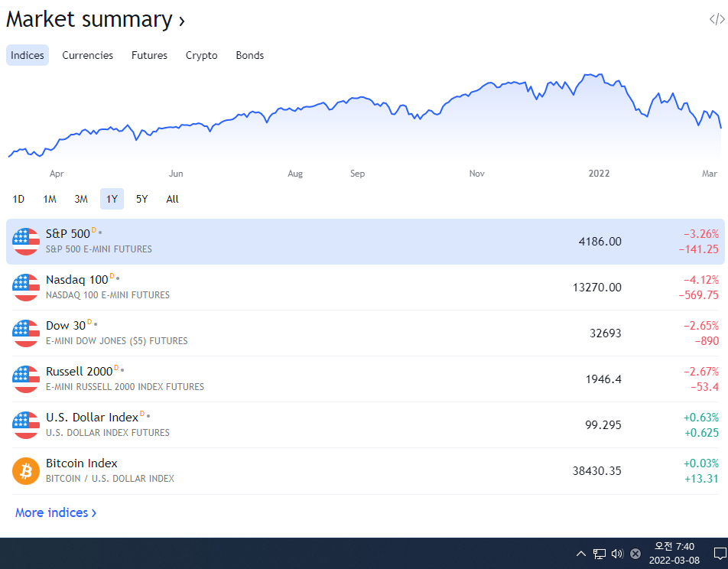This screenshot has width=728, height=569.
Task: Click BITCOIN / U.S. DOLLAR INDEX subtitle
Action: (x=110, y=479)
